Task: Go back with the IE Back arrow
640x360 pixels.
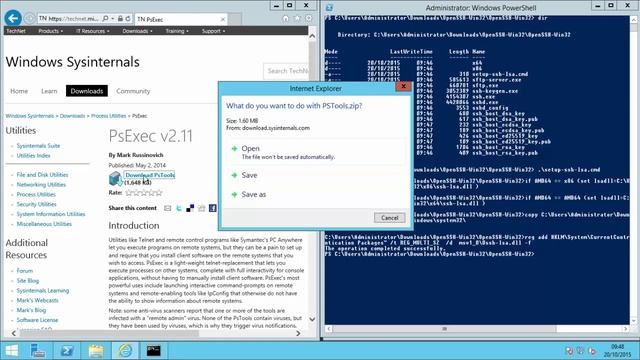Action: coord(13,18)
